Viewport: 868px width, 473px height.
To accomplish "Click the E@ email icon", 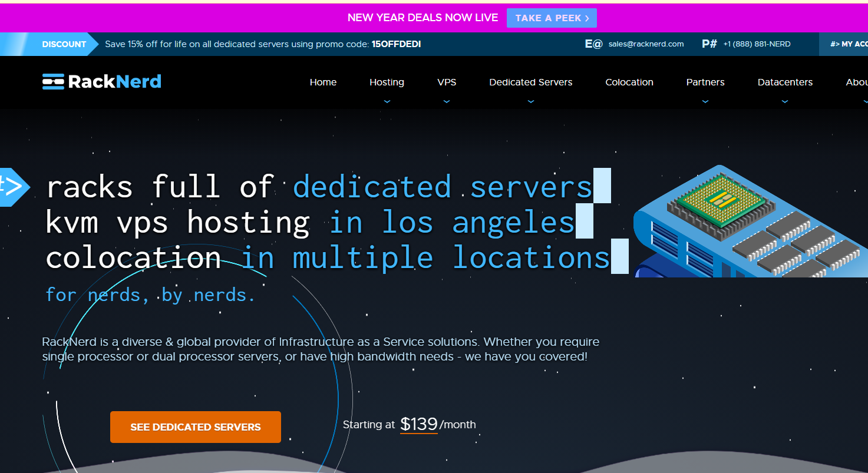I will [593, 44].
